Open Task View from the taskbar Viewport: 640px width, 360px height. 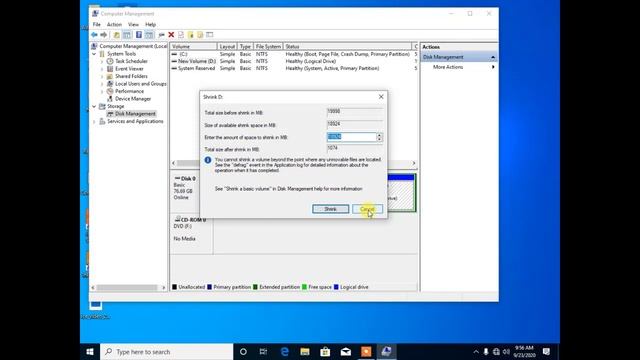click(263, 351)
